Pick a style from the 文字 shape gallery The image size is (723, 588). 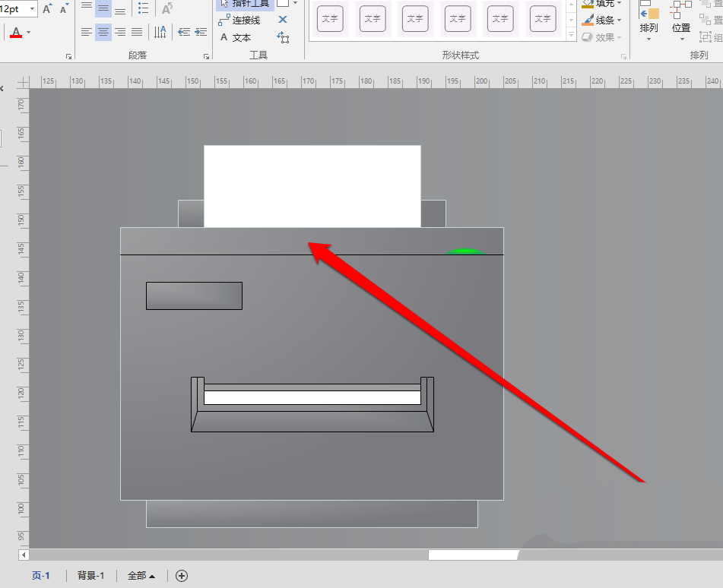coord(330,20)
